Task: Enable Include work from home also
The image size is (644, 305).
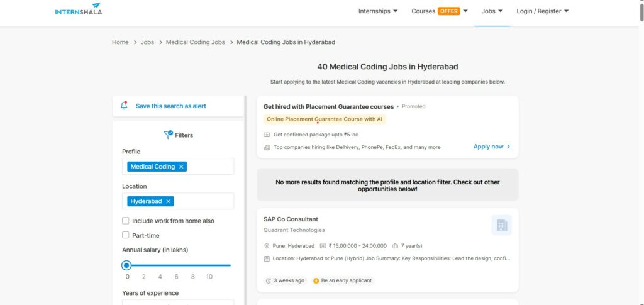Action: click(x=126, y=221)
